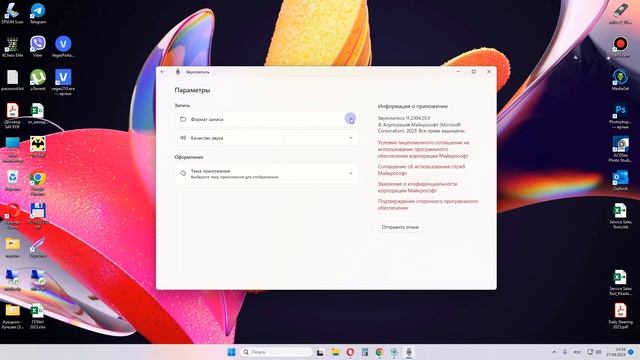The height and width of the screenshot is (360, 640).
Task: Expand the Формат записи setting
Action: click(x=267, y=119)
